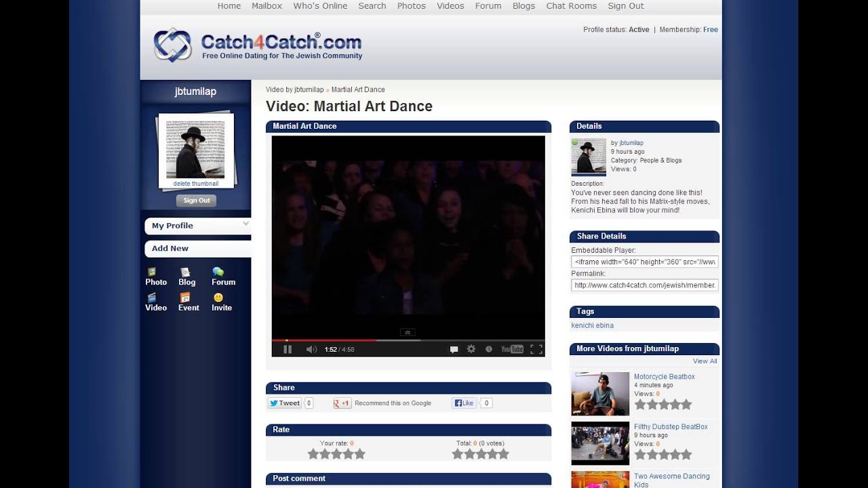
Task: Open the video settings gear
Action: tap(471, 349)
